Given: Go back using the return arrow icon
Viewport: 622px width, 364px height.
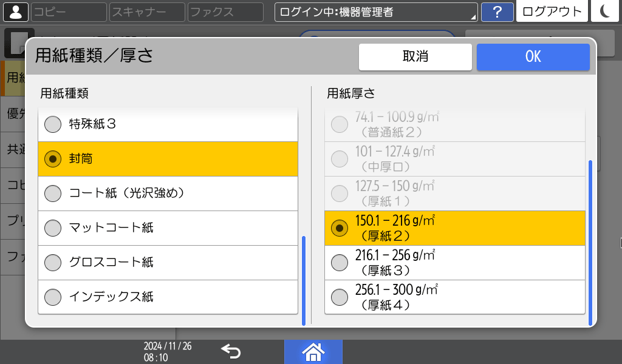Looking at the screenshot, I should pos(231,351).
